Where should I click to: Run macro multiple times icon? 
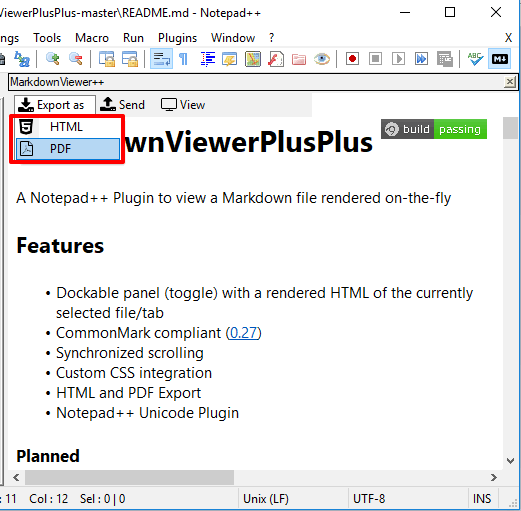pyautogui.click(x=421, y=59)
